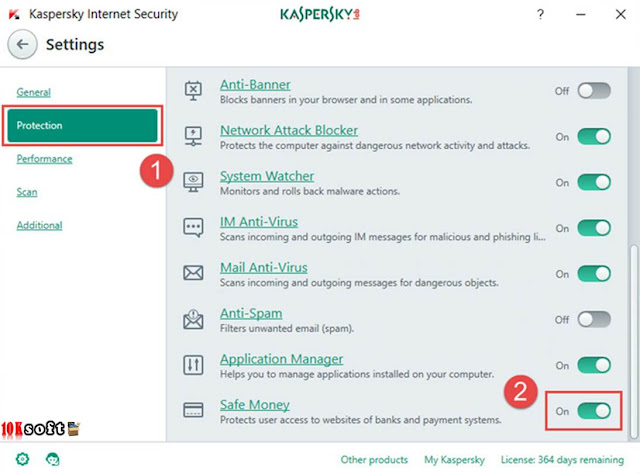Enable the Anti-Spam toggle
The height and width of the screenshot is (474, 640).
[594, 319]
